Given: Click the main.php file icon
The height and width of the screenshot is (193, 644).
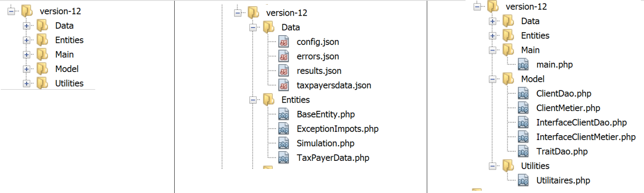Looking at the screenshot, I should (x=523, y=65).
